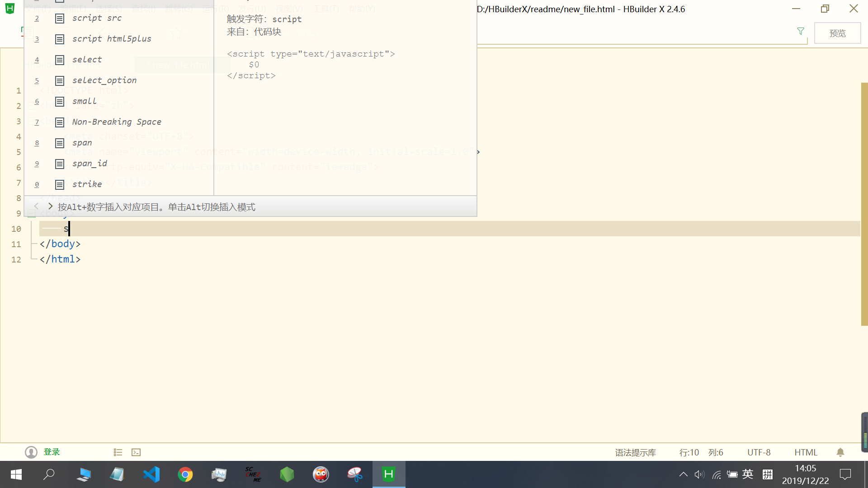
Task: Click line number 12 in gutter
Action: [16, 260]
